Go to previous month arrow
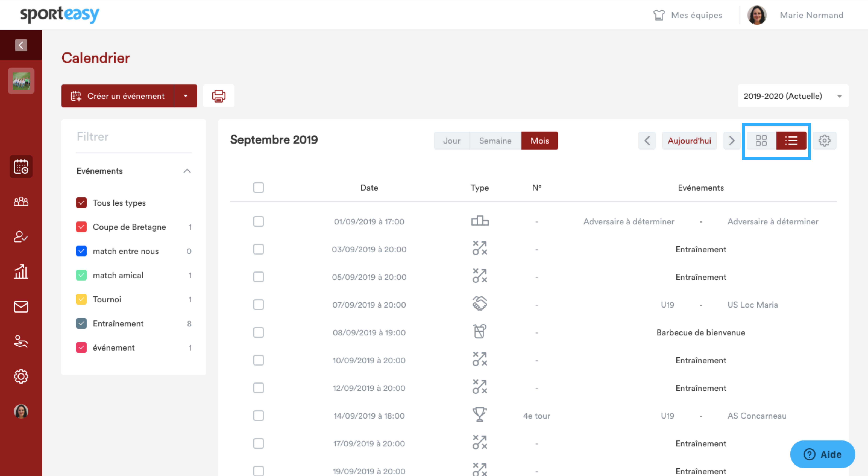Viewport: 868px width, 476px height. click(x=647, y=141)
